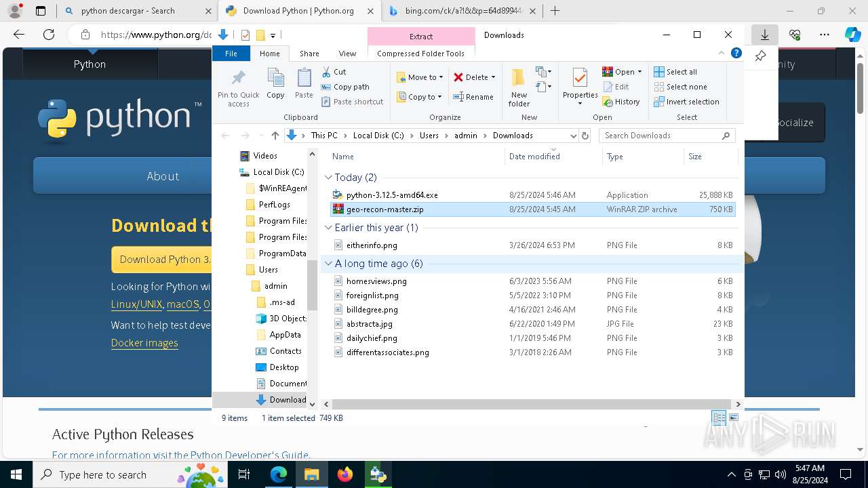Click Download Python yellow button
The width and height of the screenshot is (868, 488).
click(161, 260)
